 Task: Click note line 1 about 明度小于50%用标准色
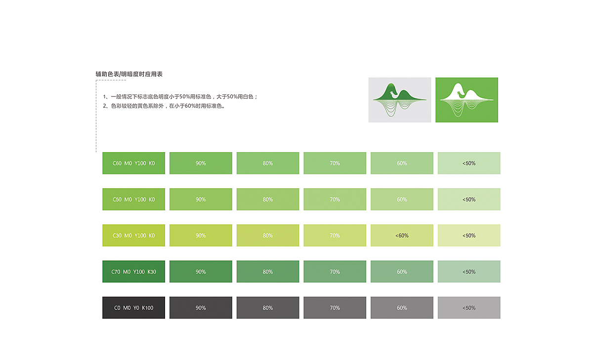point(180,97)
